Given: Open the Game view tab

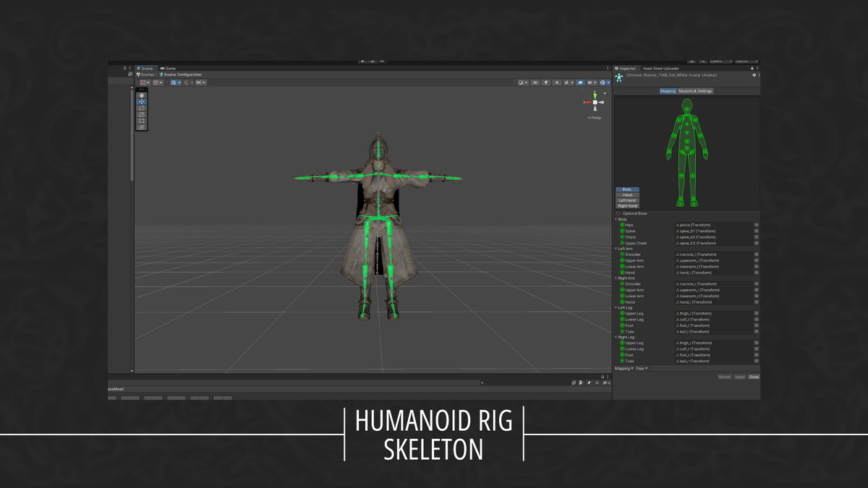Looking at the screenshot, I should [168, 69].
